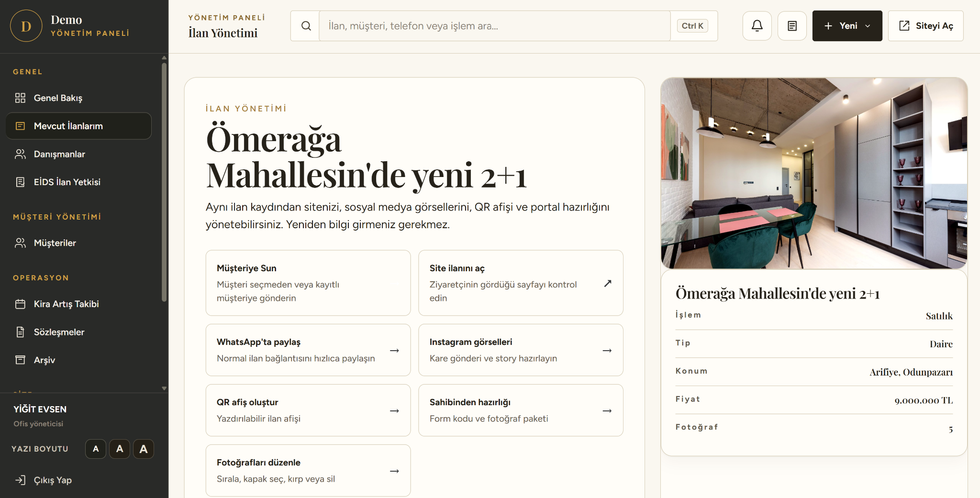Click the price value 9.000.000 TL

click(x=924, y=400)
